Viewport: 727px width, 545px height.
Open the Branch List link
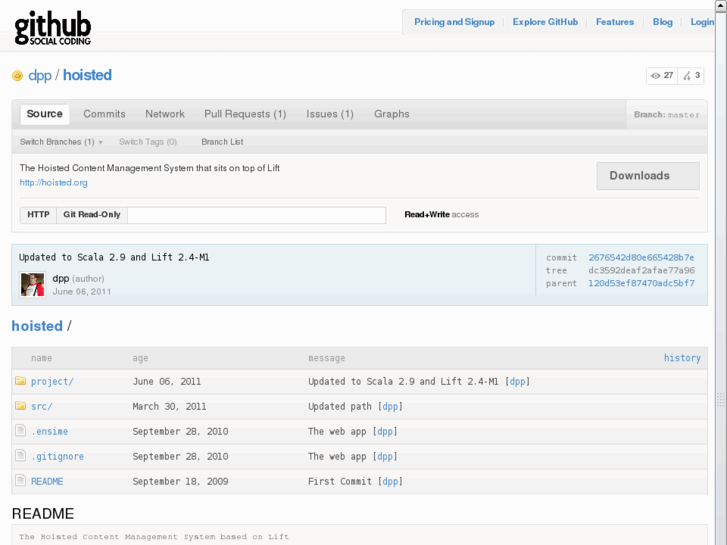pos(222,142)
